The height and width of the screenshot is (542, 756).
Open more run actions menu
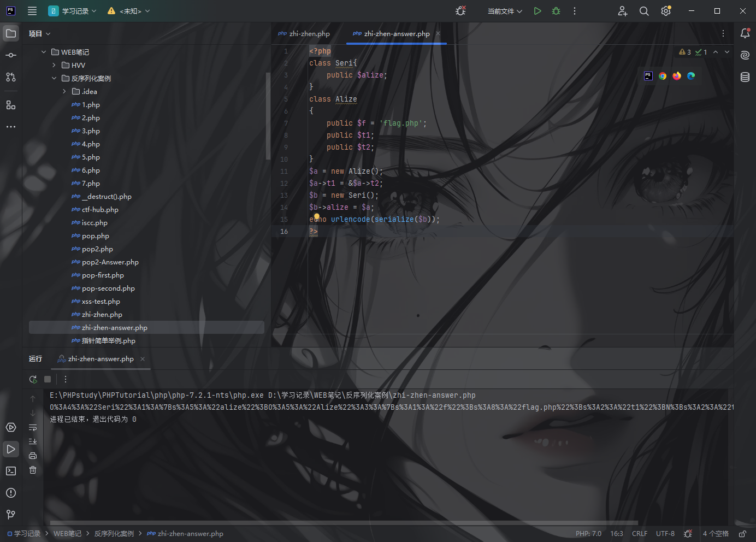pos(575,11)
